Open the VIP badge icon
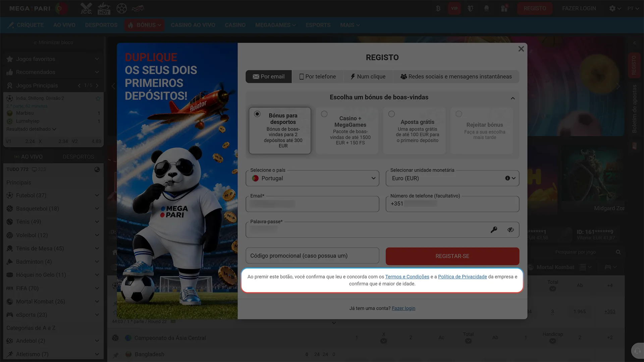The image size is (644, 362). [x=454, y=8]
